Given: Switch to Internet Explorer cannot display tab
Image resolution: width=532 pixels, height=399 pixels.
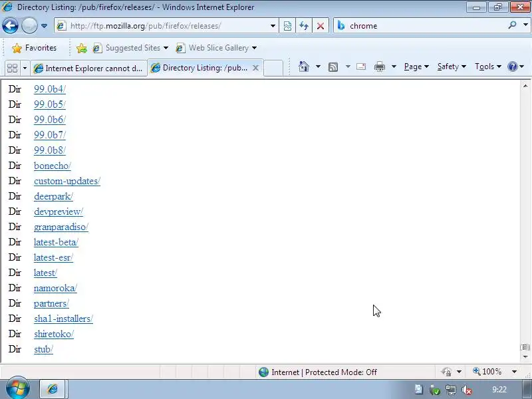Looking at the screenshot, I should (88, 68).
